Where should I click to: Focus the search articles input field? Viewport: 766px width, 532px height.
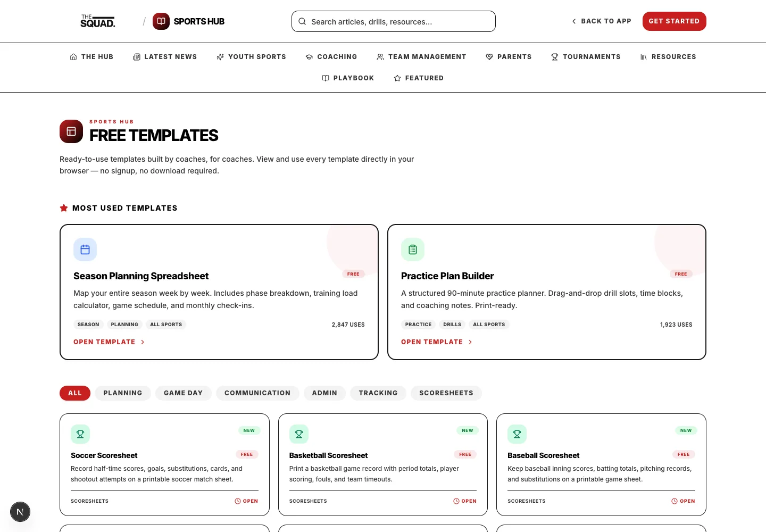pos(394,21)
